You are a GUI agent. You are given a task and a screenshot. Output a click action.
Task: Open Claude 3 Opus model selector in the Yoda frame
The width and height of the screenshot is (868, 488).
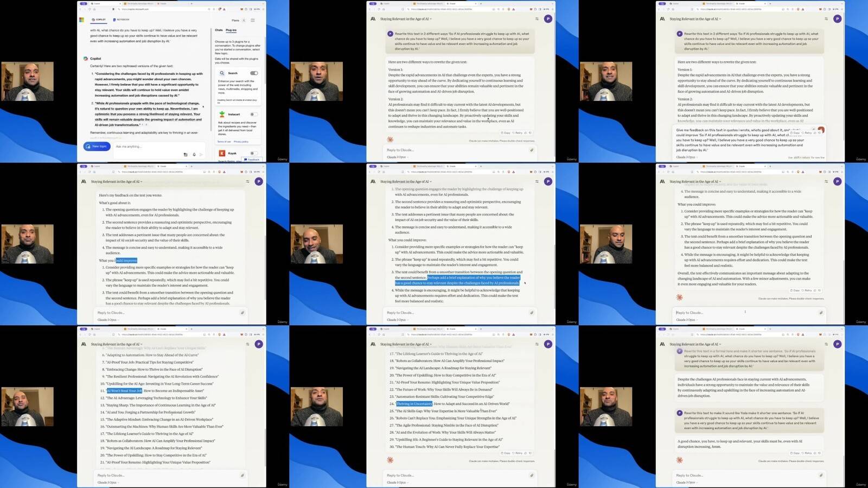[686, 483]
